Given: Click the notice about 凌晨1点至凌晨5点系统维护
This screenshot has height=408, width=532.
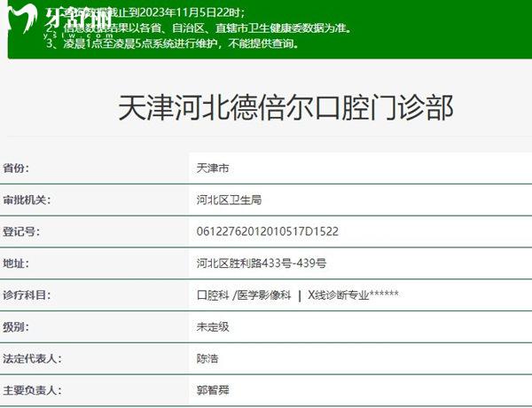Looking at the screenshot, I should (x=173, y=43).
